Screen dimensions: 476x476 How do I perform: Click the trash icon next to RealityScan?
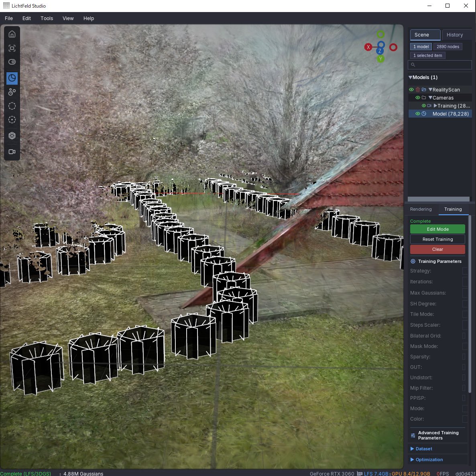pos(417,89)
